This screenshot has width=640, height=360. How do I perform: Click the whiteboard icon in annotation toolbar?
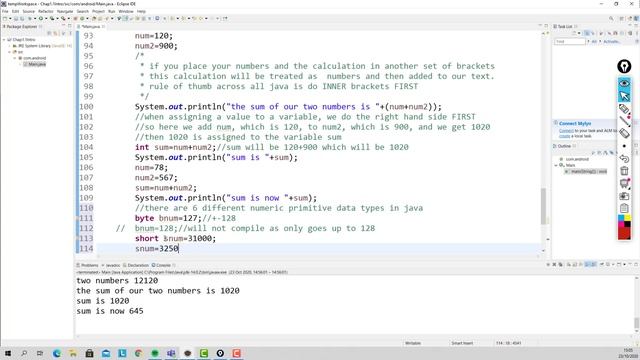tap(624, 183)
